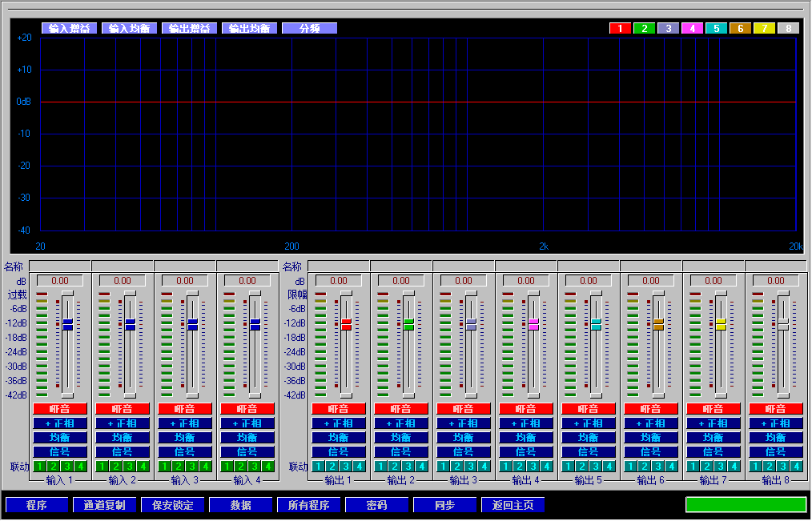The width and height of the screenshot is (812, 521).
Task: Switch to the 输入均衡 tab
Action: point(130,29)
